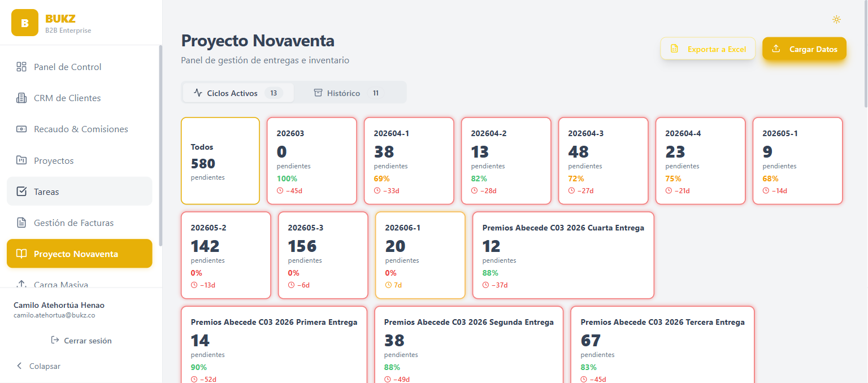Select the 202605-1 cycle card
This screenshot has width=868, height=383.
(x=798, y=161)
